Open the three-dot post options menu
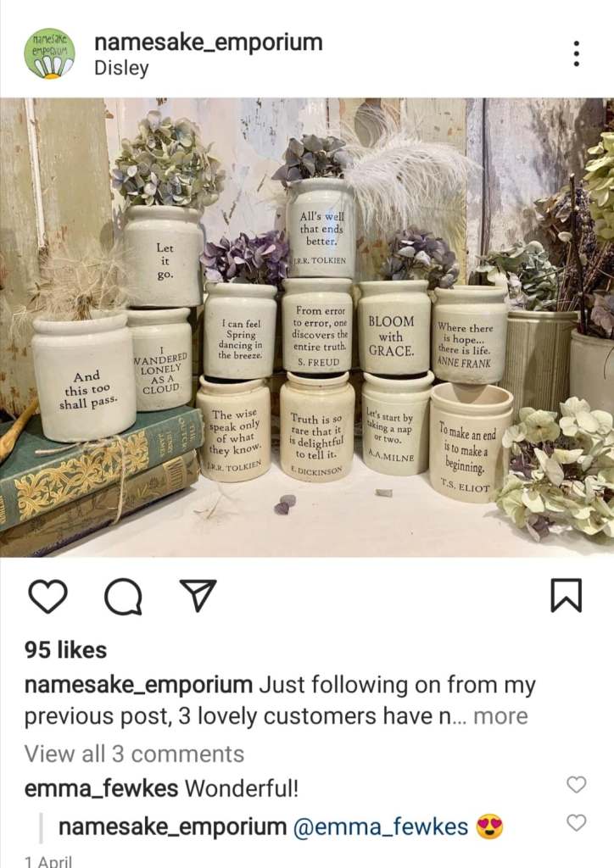Viewport: 614px width, 868px height. click(577, 53)
